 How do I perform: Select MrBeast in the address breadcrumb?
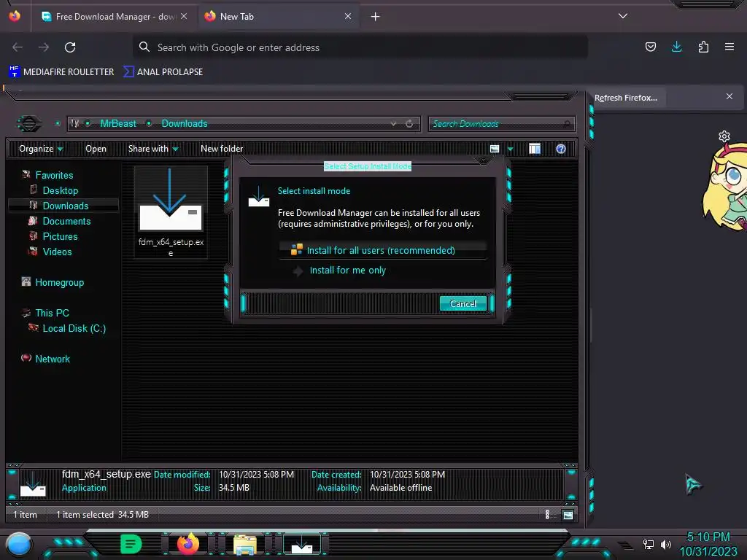[118, 123]
